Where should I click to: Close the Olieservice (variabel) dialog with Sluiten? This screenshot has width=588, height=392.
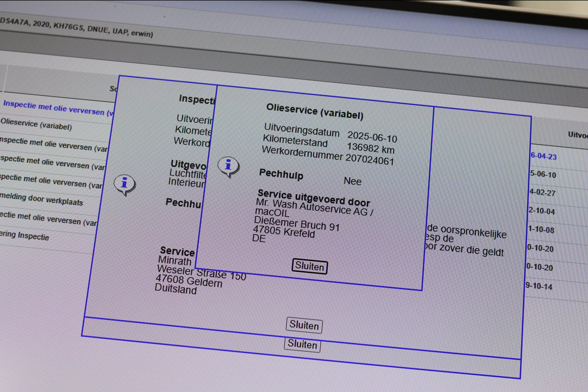point(310,267)
